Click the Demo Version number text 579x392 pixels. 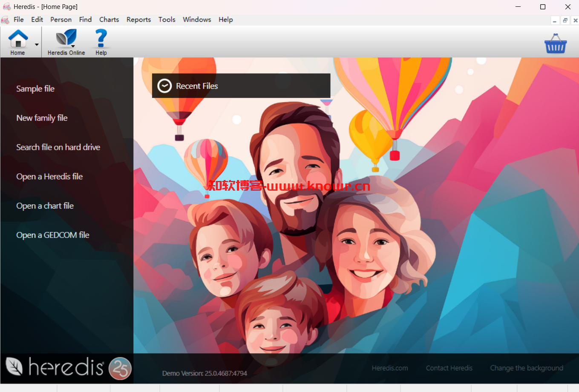point(205,373)
